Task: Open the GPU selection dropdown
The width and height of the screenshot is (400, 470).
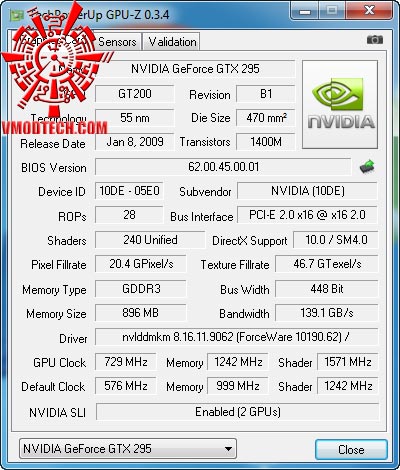Action: [x=128, y=448]
